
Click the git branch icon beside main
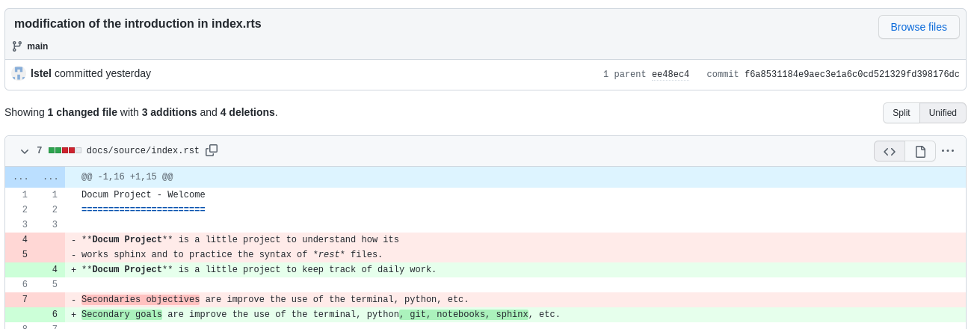coord(17,46)
